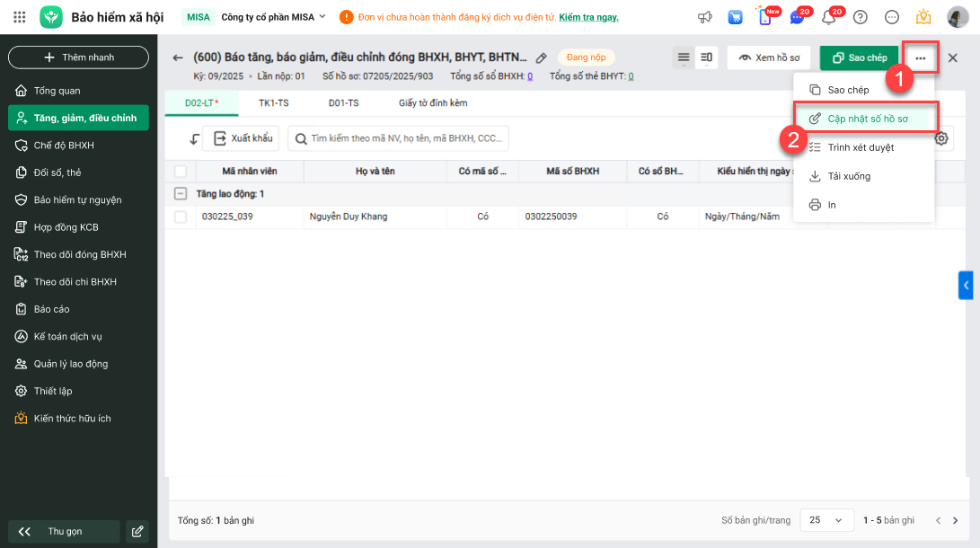Screen dimensions: 980x548
Task: Open Bảo hiểm tự nguyện in sidebar
Action: point(78,200)
